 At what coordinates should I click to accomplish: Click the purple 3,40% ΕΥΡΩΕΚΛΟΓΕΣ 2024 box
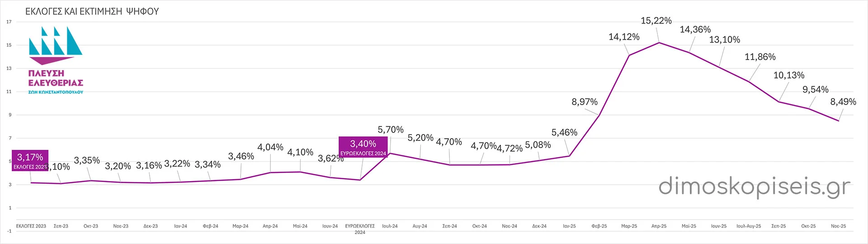(363, 147)
